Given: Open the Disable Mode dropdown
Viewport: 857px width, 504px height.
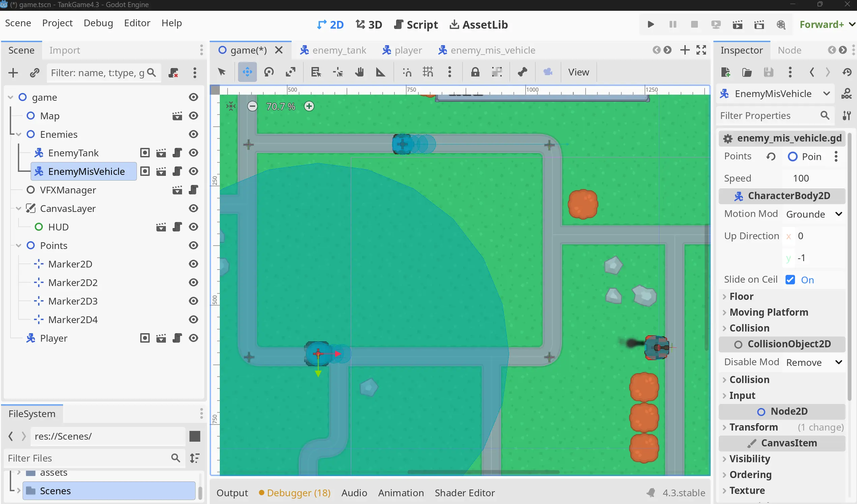Looking at the screenshot, I should (x=814, y=362).
